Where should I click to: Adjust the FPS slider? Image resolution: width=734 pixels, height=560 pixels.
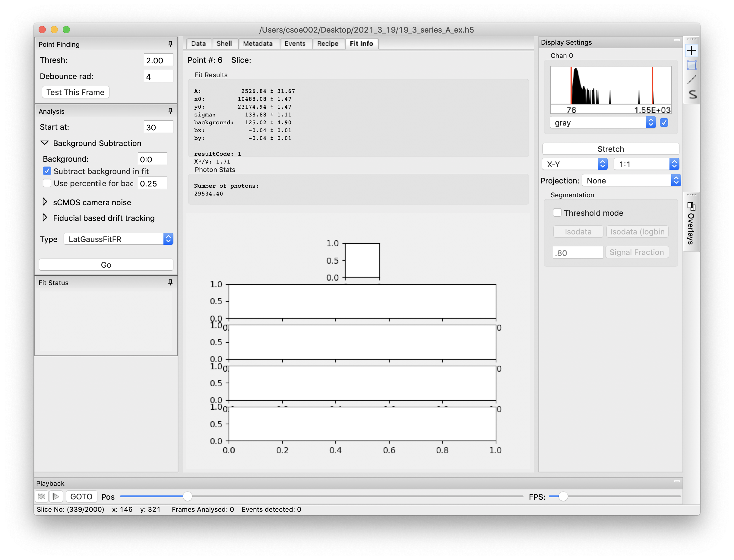[x=563, y=496]
